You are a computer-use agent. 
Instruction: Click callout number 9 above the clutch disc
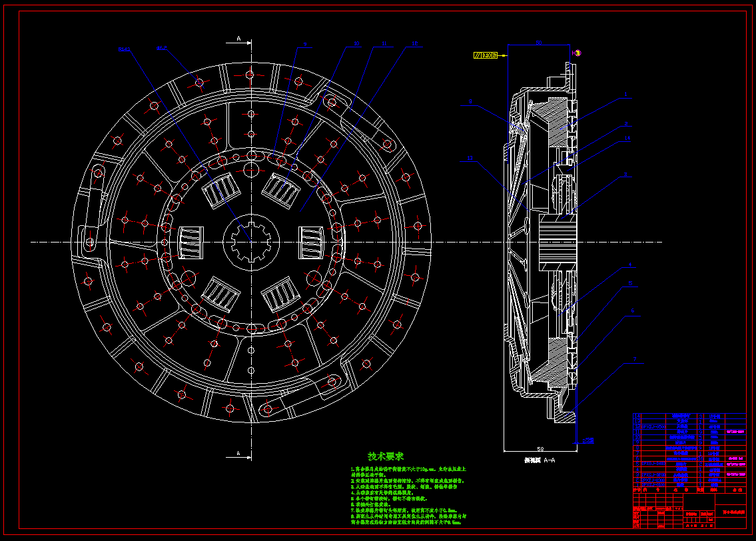point(304,45)
